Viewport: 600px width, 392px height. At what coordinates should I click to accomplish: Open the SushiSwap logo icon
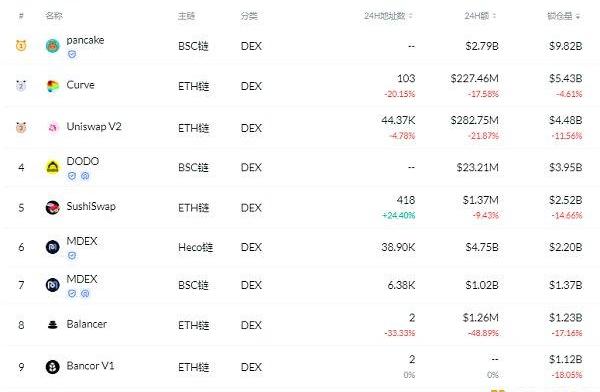(x=53, y=207)
